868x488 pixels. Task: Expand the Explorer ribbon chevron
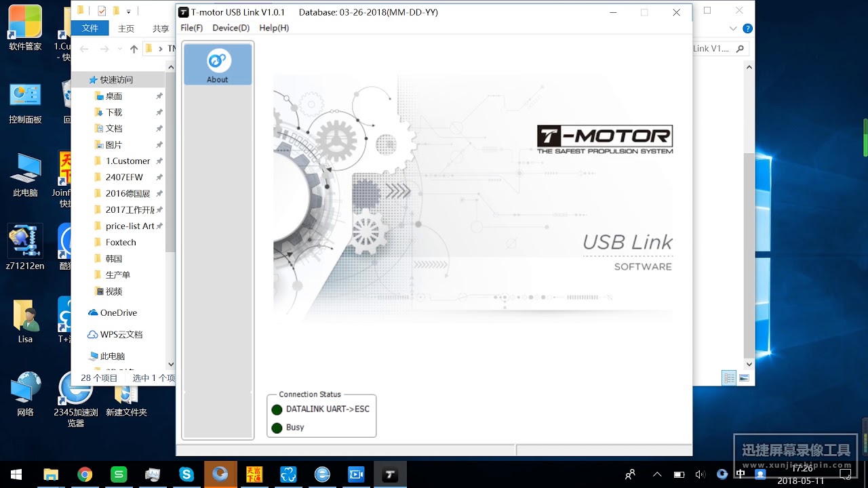733,28
